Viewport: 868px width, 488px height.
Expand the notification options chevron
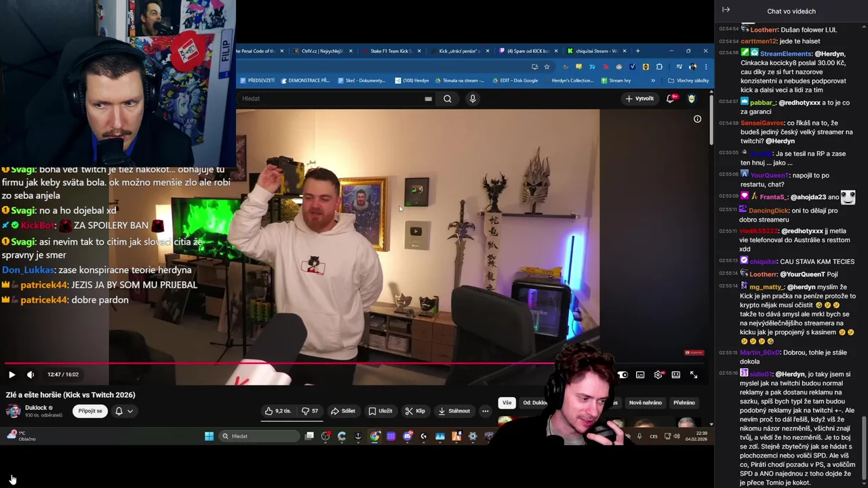click(130, 411)
